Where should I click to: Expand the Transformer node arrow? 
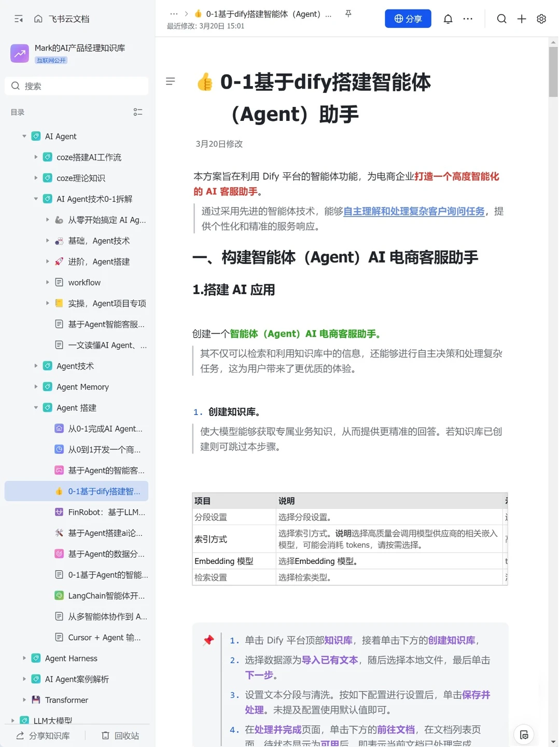tap(24, 700)
